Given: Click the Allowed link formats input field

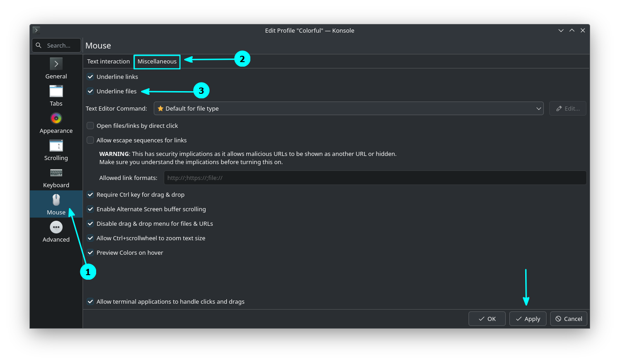Looking at the screenshot, I should (375, 178).
